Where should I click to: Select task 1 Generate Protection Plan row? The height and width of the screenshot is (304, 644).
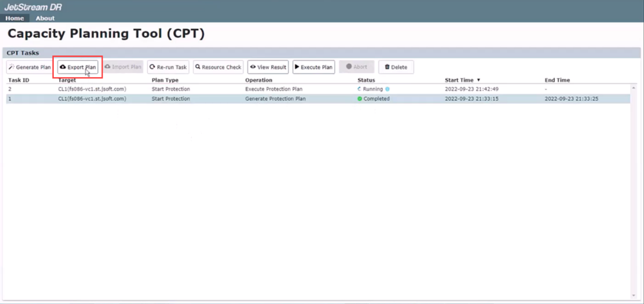(x=275, y=99)
